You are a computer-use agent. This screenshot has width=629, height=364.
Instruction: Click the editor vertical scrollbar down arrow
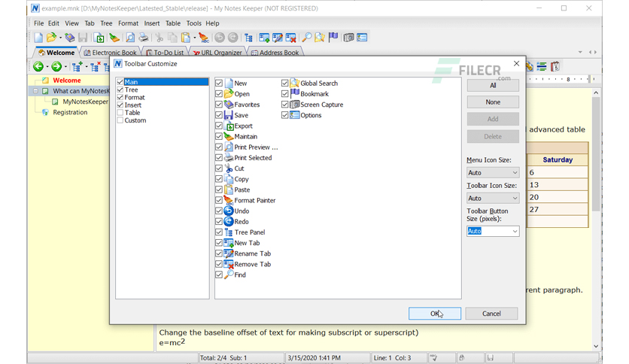click(x=596, y=346)
